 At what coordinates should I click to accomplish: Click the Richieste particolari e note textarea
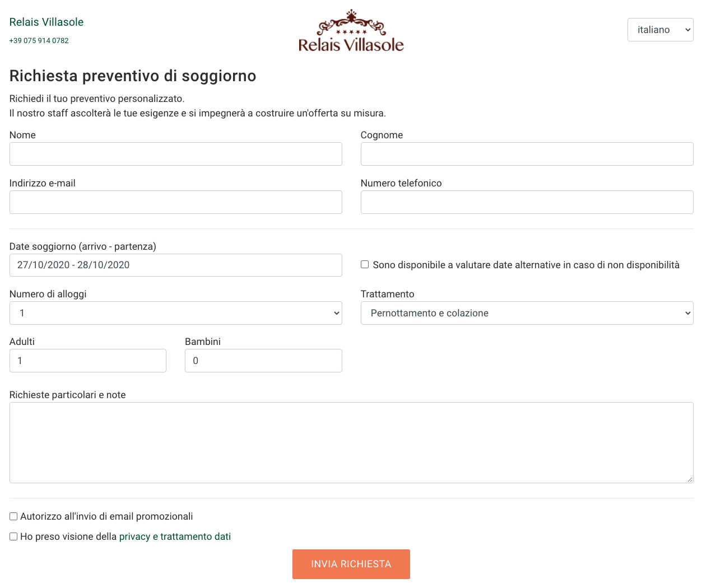tap(351, 442)
